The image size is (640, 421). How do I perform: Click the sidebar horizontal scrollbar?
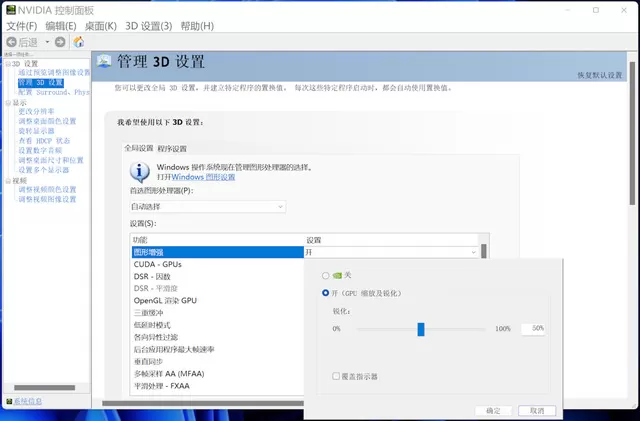click(45, 388)
